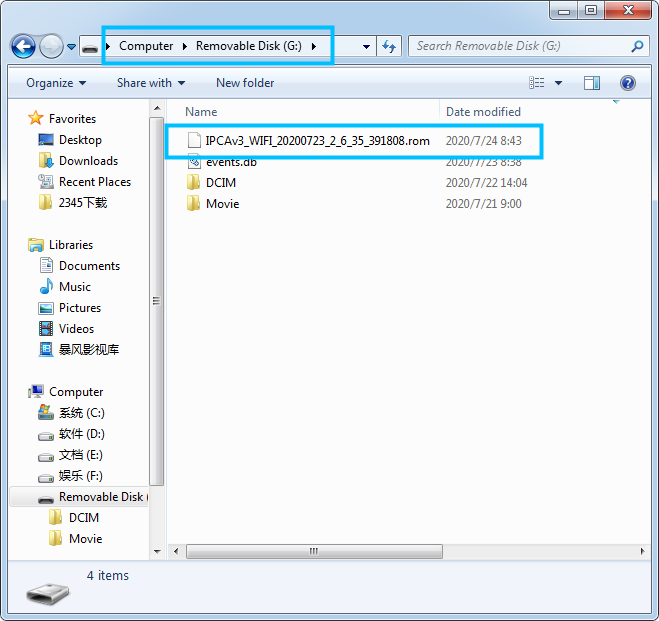Viewport: 659px width, 621px height.
Task: Open the 文档 (E:) drive
Action: click(81, 455)
